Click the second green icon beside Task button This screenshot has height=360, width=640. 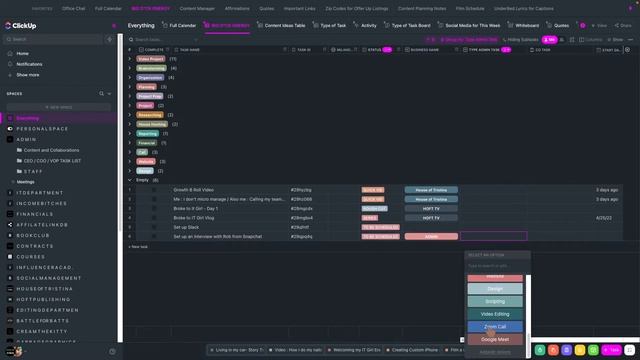[593, 350]
